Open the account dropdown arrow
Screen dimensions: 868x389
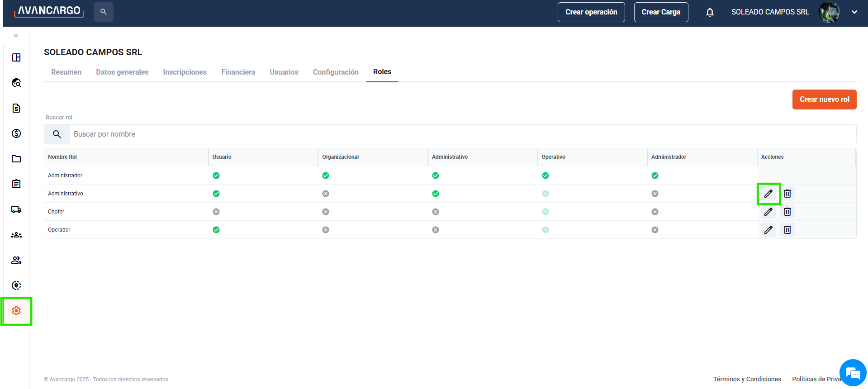click(x=854, y=12)
